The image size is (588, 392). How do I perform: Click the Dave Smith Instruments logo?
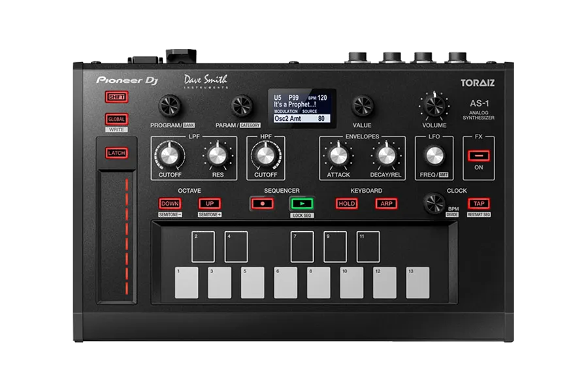(x=206, y=82)
